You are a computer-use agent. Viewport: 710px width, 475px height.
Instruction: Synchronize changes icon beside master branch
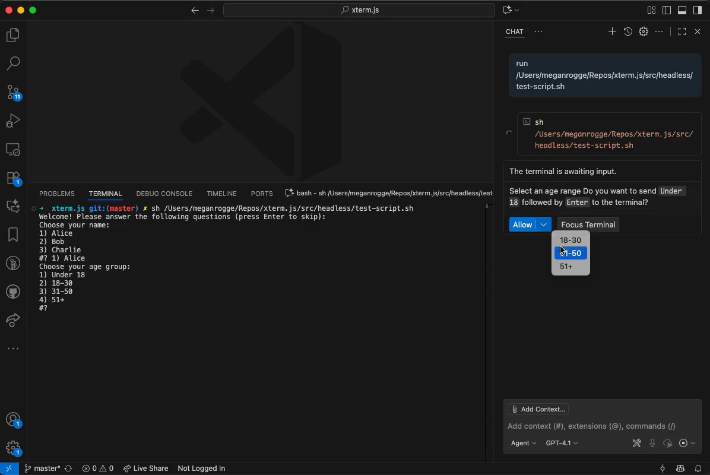(x=68, y=468)
